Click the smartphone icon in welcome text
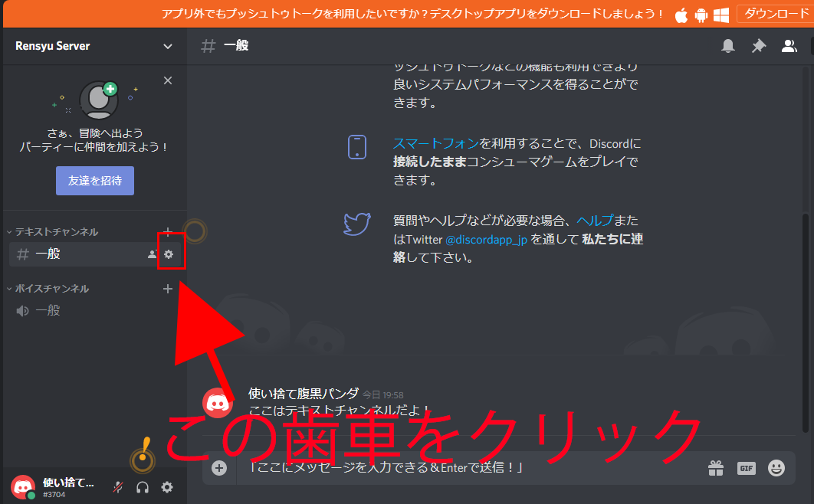Viewport: 814px width, 504px height. [357, 147]
